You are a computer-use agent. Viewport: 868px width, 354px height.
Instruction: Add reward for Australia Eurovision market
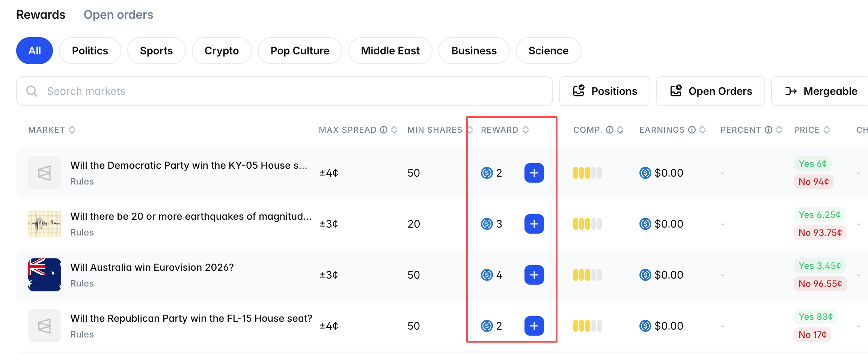pyautogui.click(x=534, y=275)
